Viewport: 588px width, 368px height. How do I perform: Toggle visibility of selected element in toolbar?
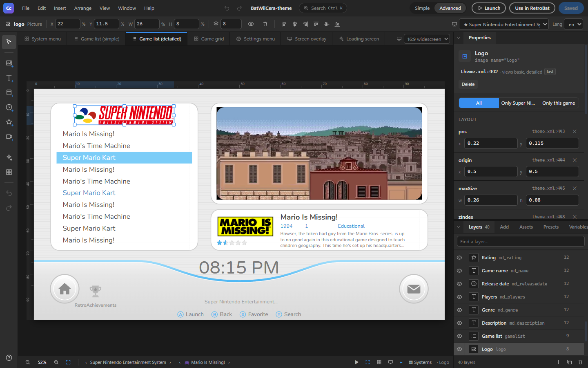(251, 24)
